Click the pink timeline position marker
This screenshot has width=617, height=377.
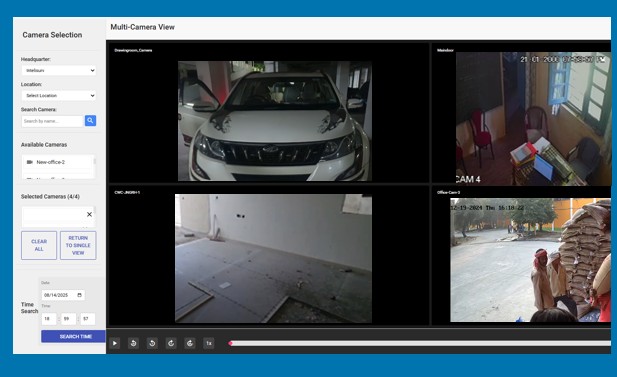tap(230, 343)
